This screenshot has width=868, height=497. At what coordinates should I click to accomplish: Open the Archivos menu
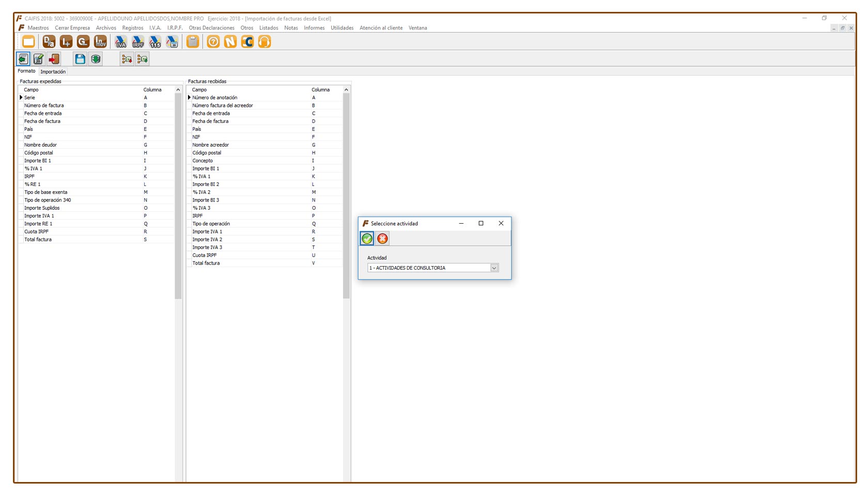click(x=106, y=28)
